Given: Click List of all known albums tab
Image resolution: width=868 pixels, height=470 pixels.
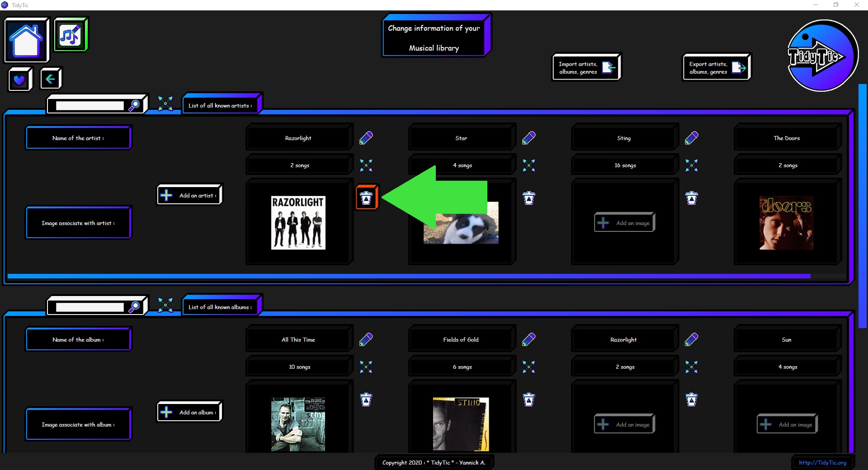Looking at the screenshot, I should [222, 306].
